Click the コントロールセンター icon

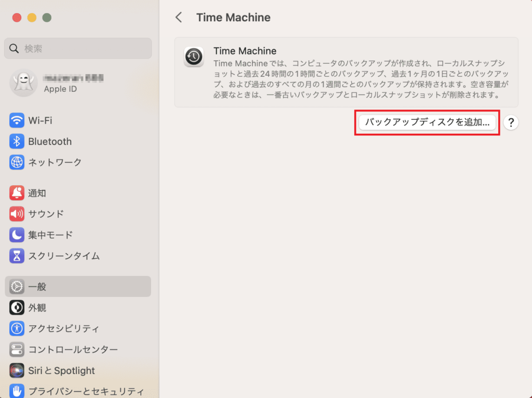tap(17, 350)
